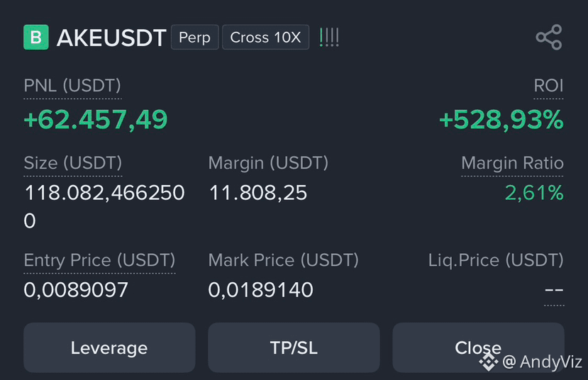Tap the AKEUSDT symbol name

pyautogui.click(x=111, y=38)
